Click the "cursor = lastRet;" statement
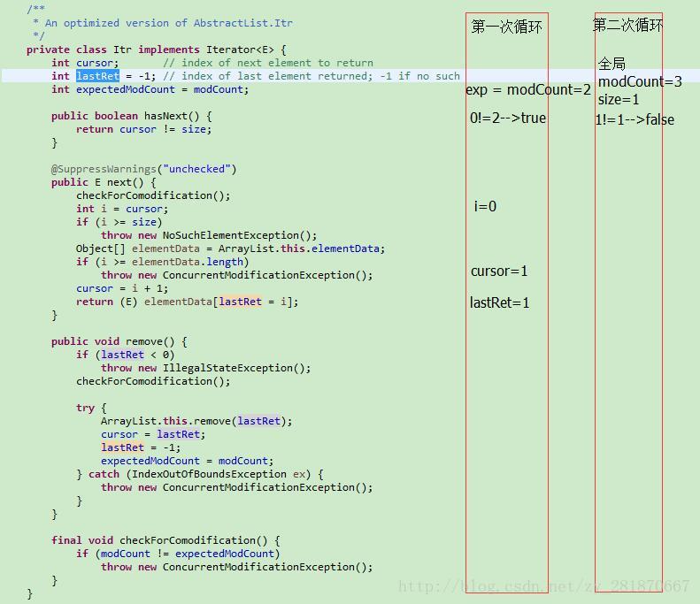Image resolution: width=700 pixels, height=604 pixels. coord(153,434)
